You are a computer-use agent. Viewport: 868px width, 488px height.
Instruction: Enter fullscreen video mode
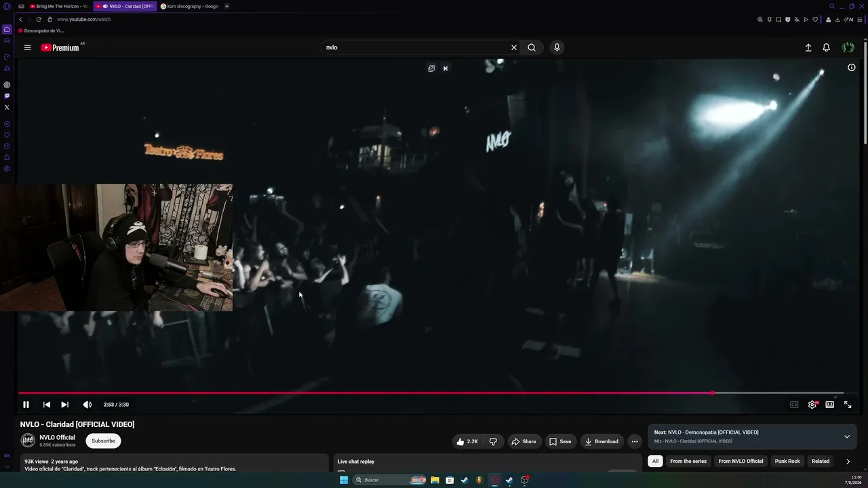[x=848, y=405]
